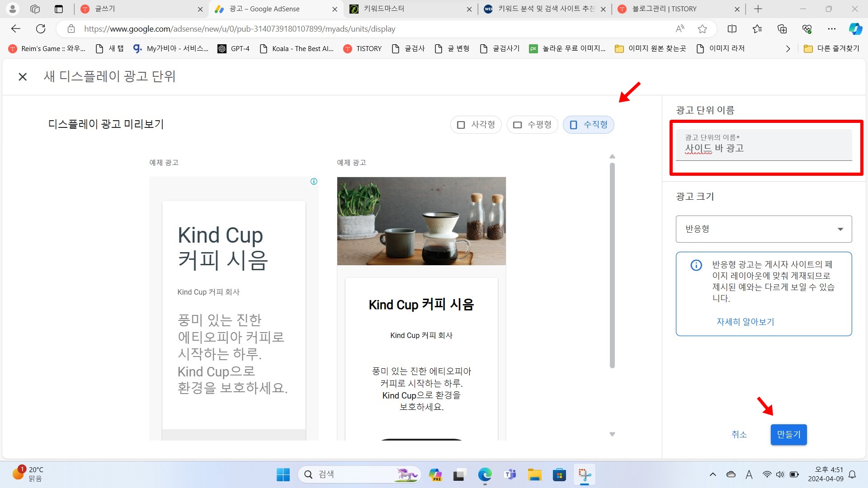Open the TISTORY bookmark
Screen dimensions: 868x488
pyautogui.click(x=363, y=49)
